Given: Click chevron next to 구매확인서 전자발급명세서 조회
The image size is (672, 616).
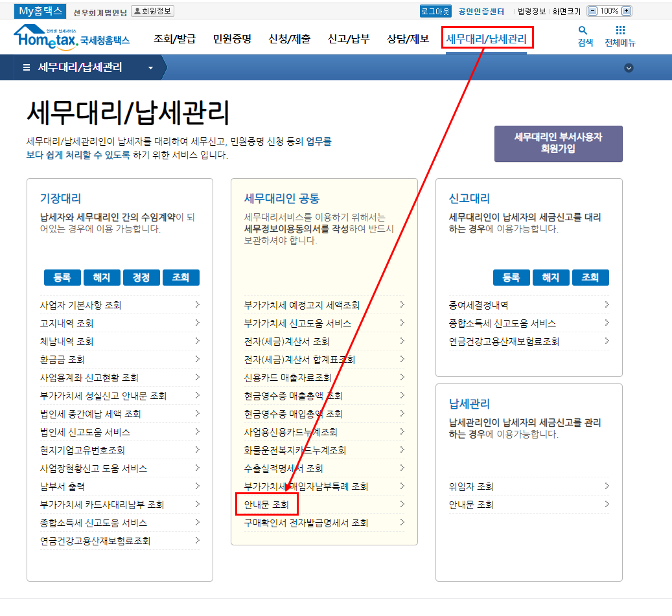Looking at the screenshot, I should point(402,522).
